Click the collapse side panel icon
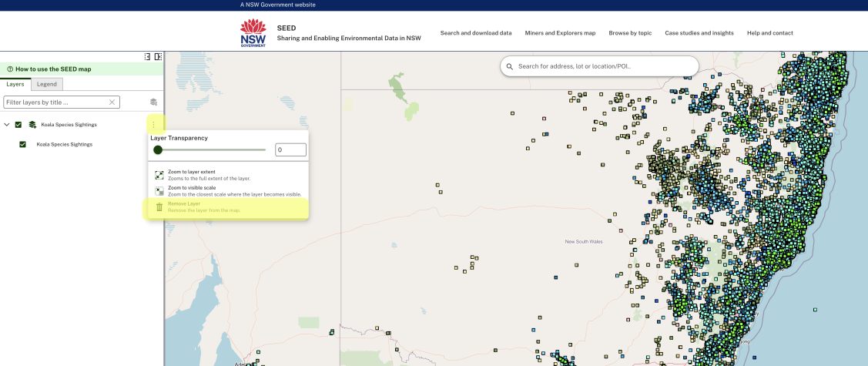 point(148,56)
